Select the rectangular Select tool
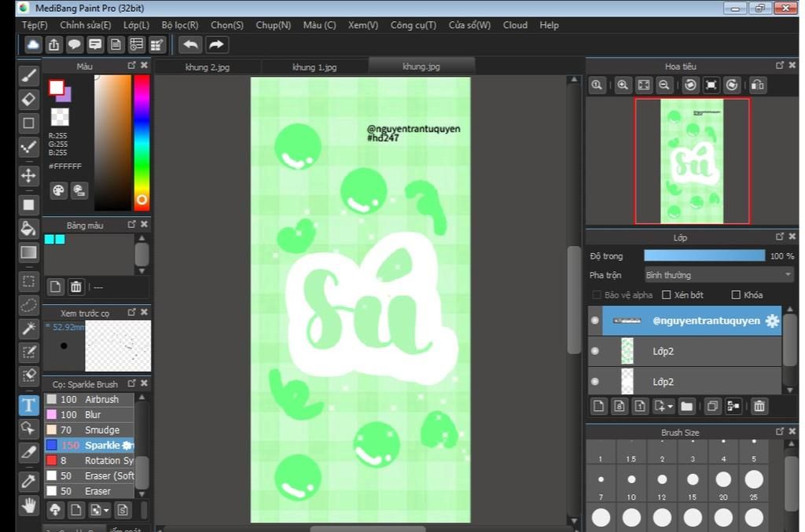805x532 pixels. pos(29,281)
